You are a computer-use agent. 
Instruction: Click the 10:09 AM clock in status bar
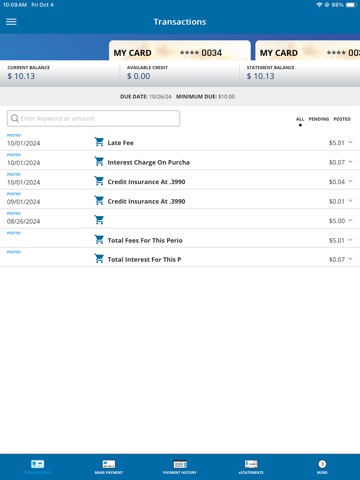15,5
